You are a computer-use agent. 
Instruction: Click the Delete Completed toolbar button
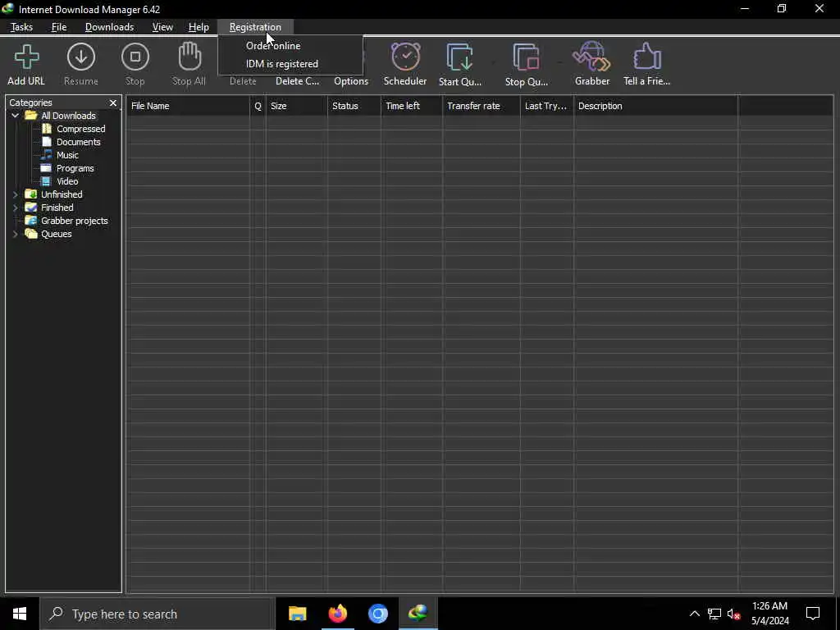[297, 81]
